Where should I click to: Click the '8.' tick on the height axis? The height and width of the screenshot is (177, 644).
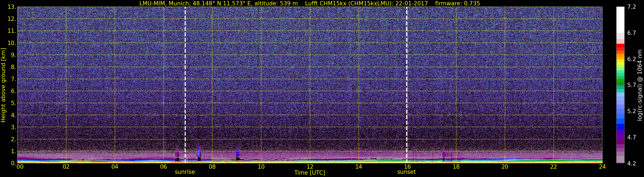click(13, 67)
